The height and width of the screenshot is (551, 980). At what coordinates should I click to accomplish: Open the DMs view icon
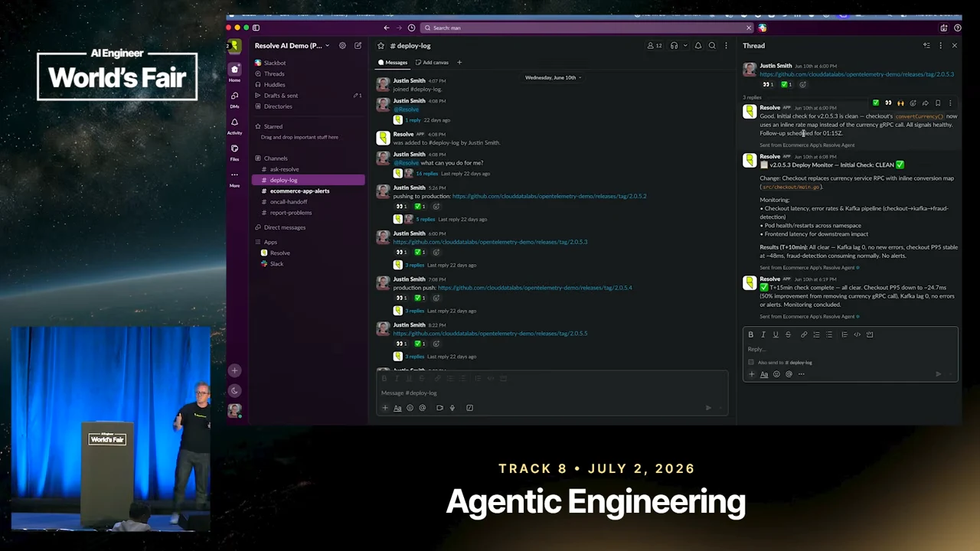pyautogui.click(x=234, y=96)
